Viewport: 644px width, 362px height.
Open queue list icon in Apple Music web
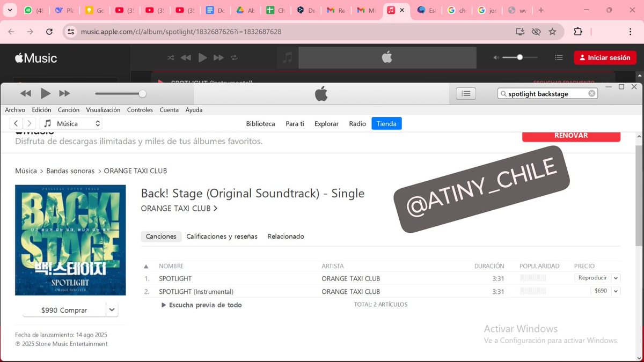[559, 57]
